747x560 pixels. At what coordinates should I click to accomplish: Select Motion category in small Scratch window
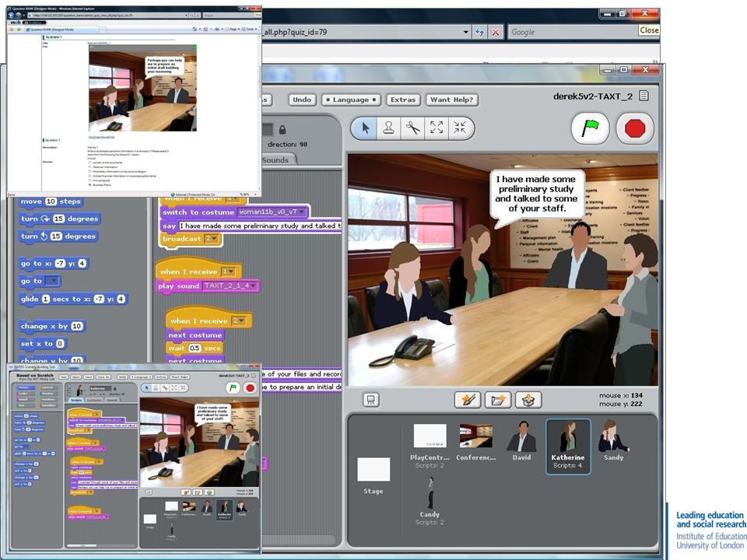[x=26, y=387]
